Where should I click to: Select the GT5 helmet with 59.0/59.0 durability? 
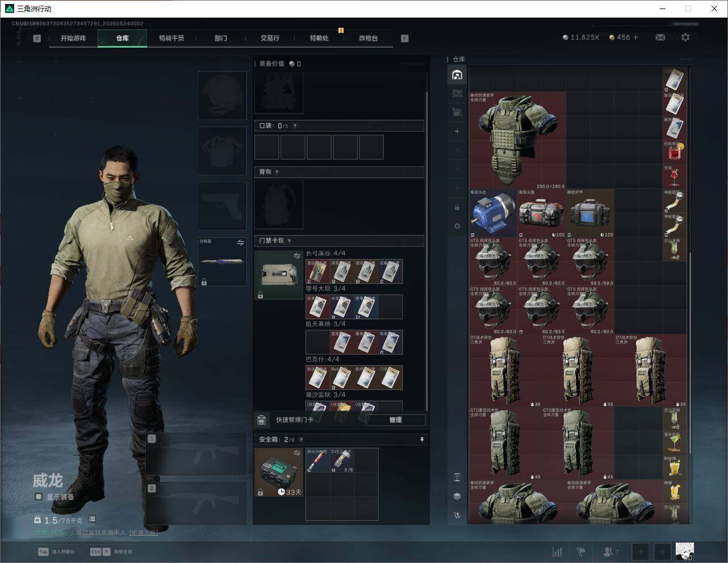(590, 261)
